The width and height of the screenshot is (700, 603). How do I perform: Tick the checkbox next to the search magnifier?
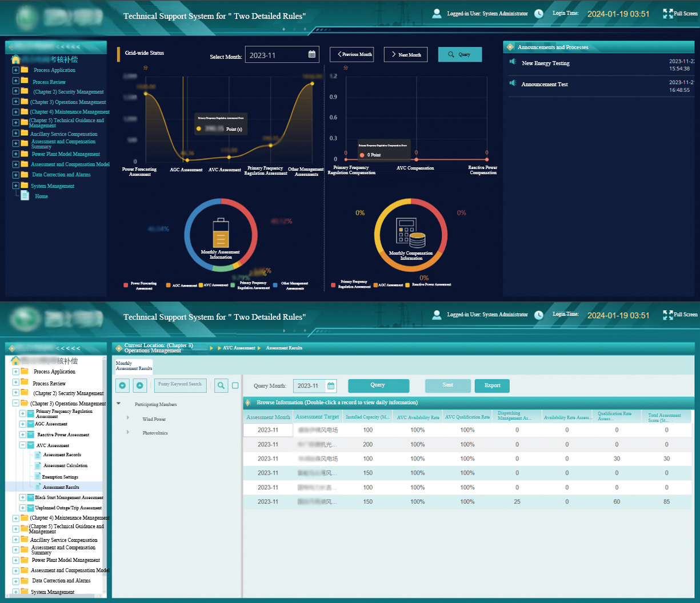[235, 385]
